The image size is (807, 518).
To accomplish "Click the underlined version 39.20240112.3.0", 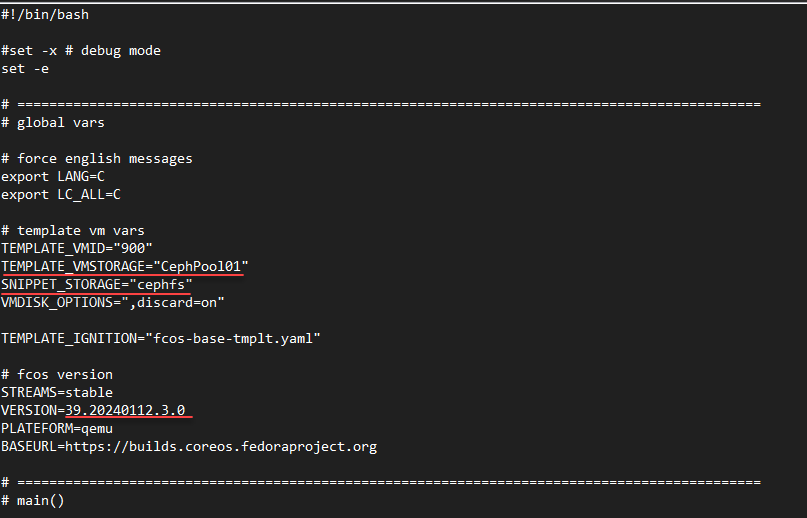I will click(129, 410).
